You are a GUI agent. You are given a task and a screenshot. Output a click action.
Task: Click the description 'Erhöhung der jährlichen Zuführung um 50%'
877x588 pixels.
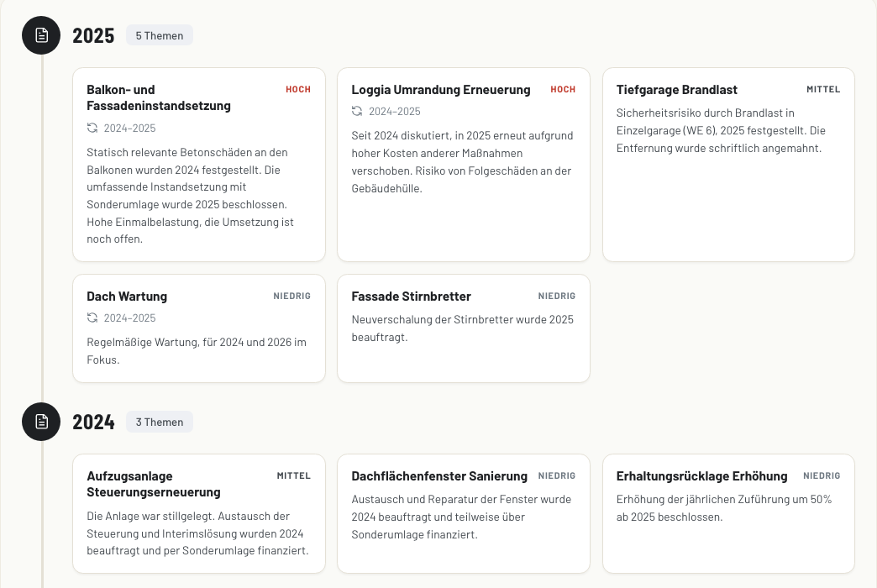pos(724,508)
